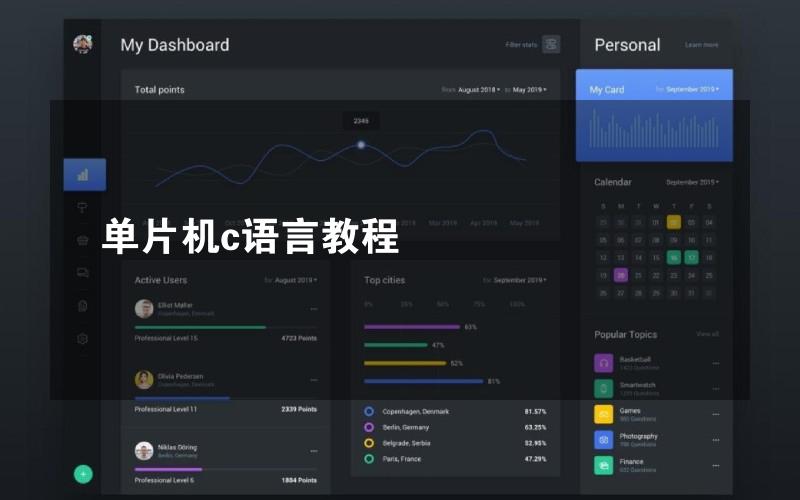Click View all in Popular Topics
This screenshot has width=800, height=500.
(x=707, y=334)
